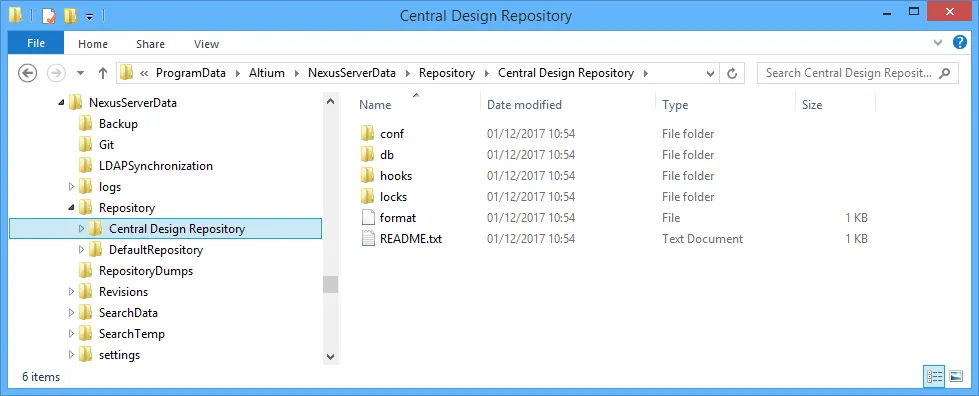Go up one folder level

[103, 73]
